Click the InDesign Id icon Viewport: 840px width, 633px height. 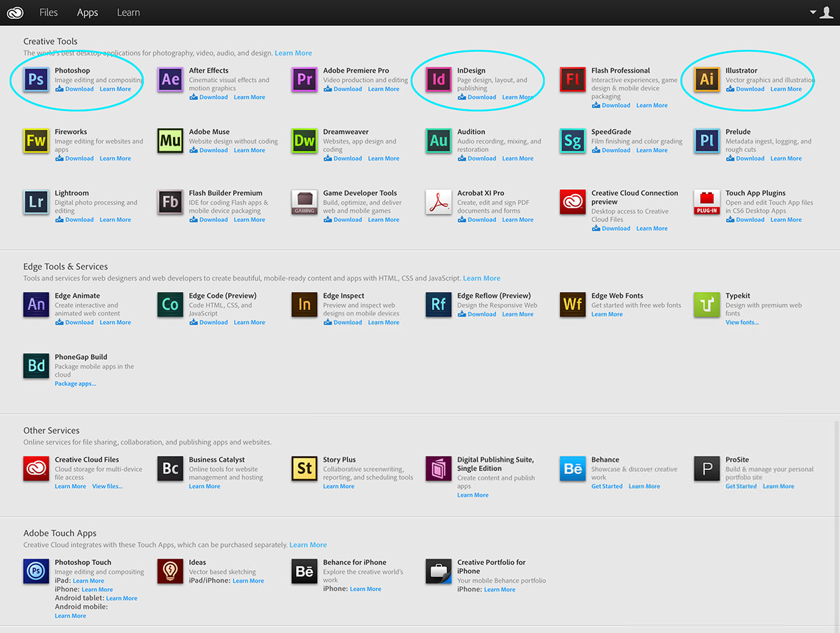click(439, 79)
